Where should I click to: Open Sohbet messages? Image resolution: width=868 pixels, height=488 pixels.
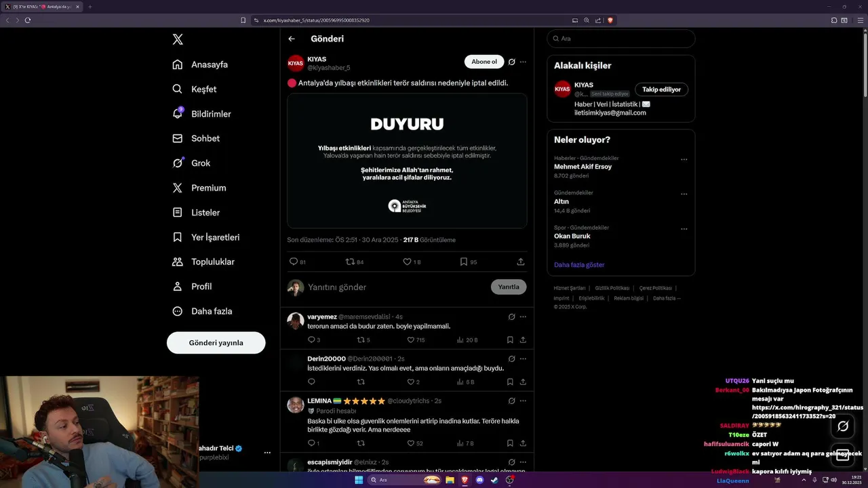pyautogui.click(x=196, y=138)
